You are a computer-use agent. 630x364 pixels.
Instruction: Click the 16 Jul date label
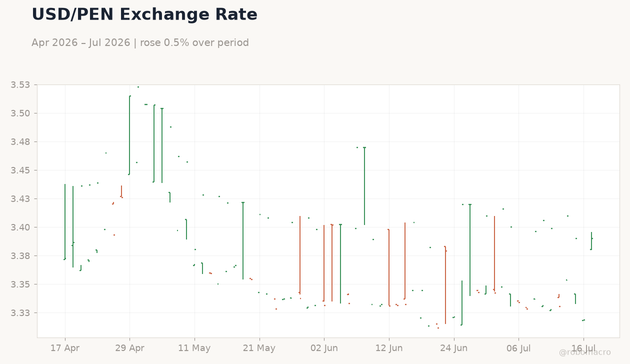(583, 348)
